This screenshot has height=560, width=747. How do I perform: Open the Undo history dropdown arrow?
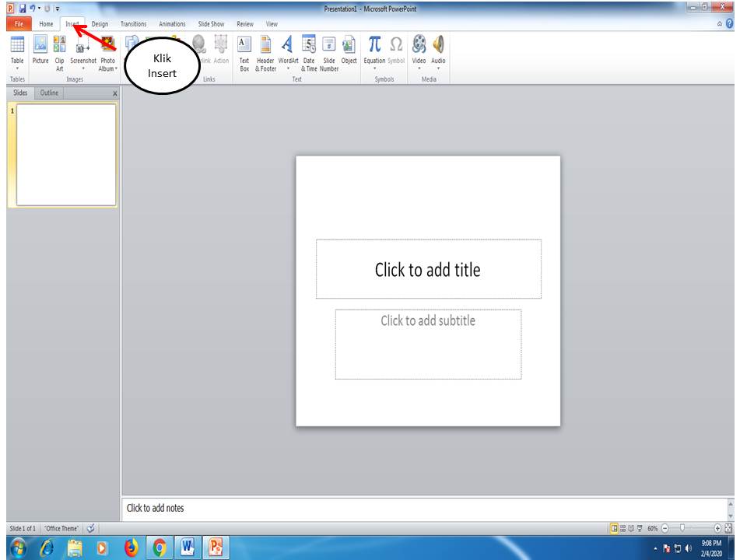coord(39,8)
